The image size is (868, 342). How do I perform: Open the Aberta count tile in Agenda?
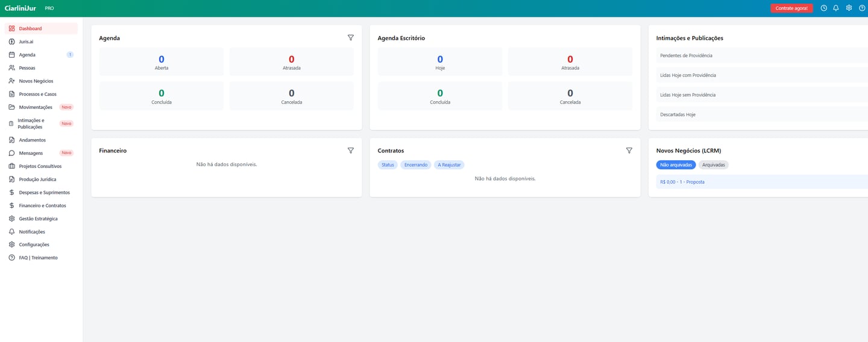[162, 62]
